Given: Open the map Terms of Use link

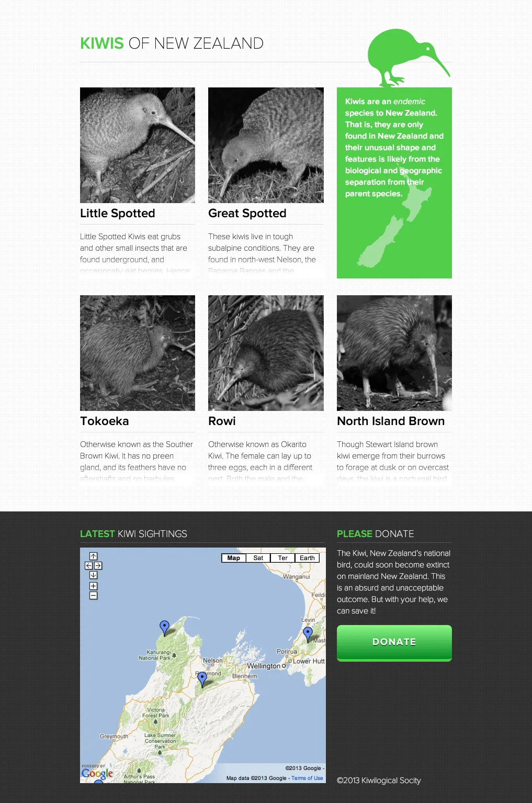Looking at the screenshot, I should coord(307,778).
